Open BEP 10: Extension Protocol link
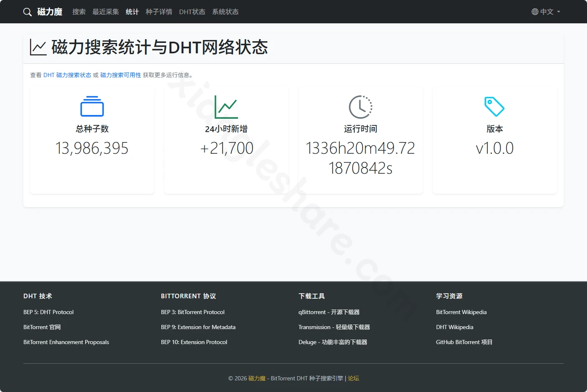This screenshot has height=392, width=587. [194, 342]
